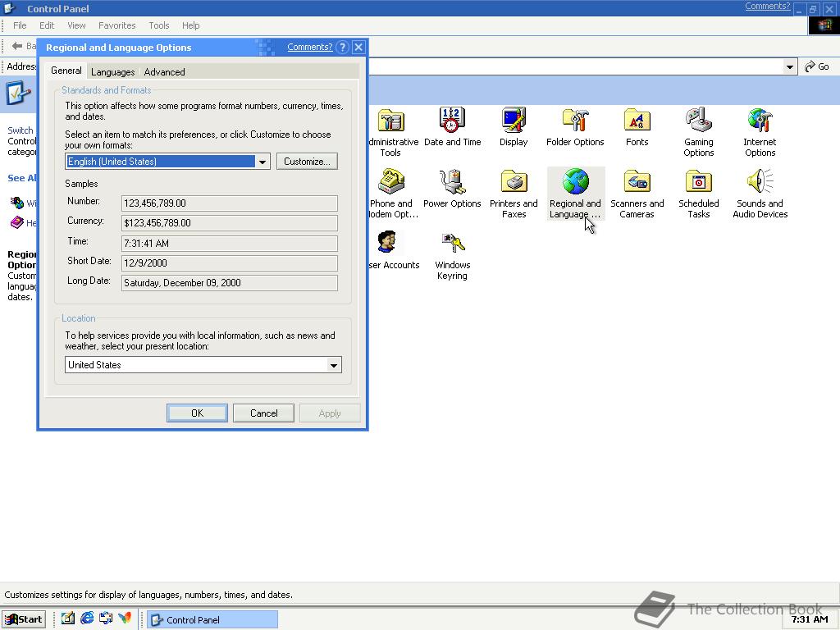Click Cancel in Regional dialog
The height and width of the screenshot is (630, 840).
263,413
